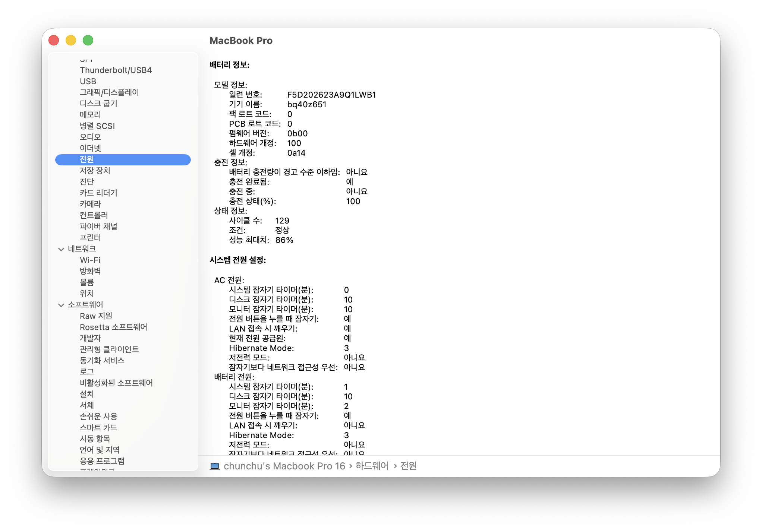This screenshot has width=762, height=532.
Task: Select 카메라 in the sidebar
Action: 90,204
